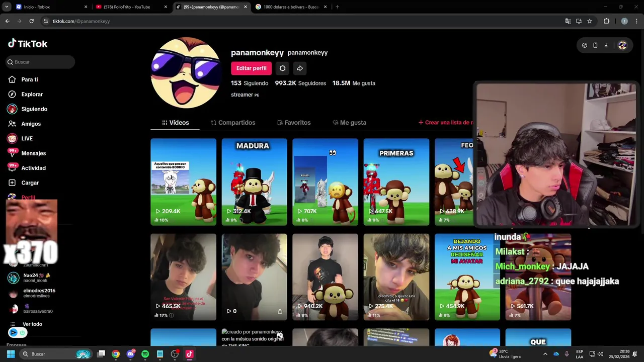Image resolution: width=644 pixels, height=362 pixels.
Task: Click the translate page icon
Action: (568, 21)
